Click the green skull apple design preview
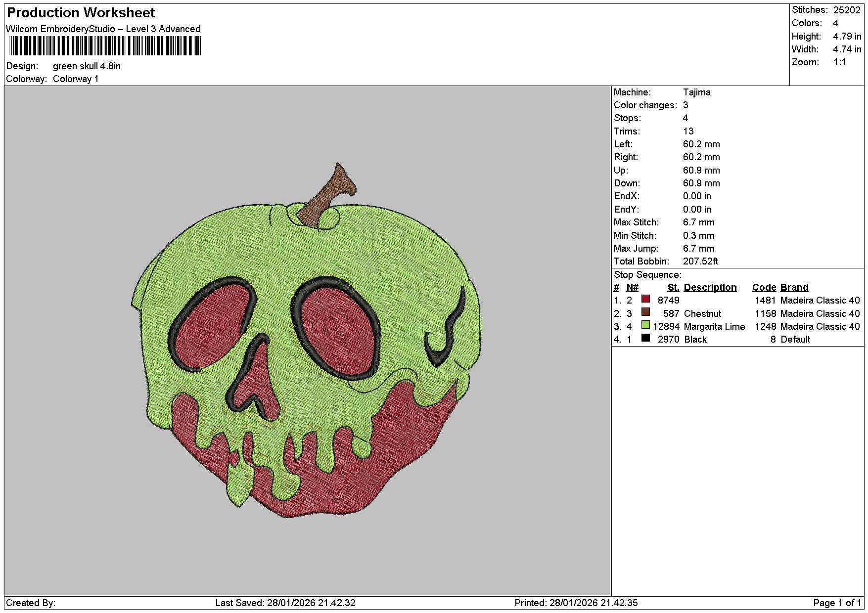This screenshot has width=868, height=613. (306, 341)
